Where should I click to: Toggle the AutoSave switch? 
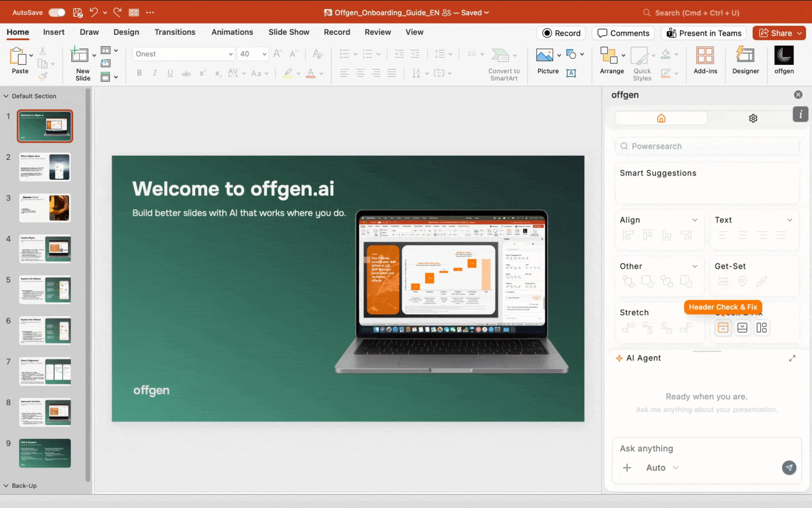tap(57, 13)
